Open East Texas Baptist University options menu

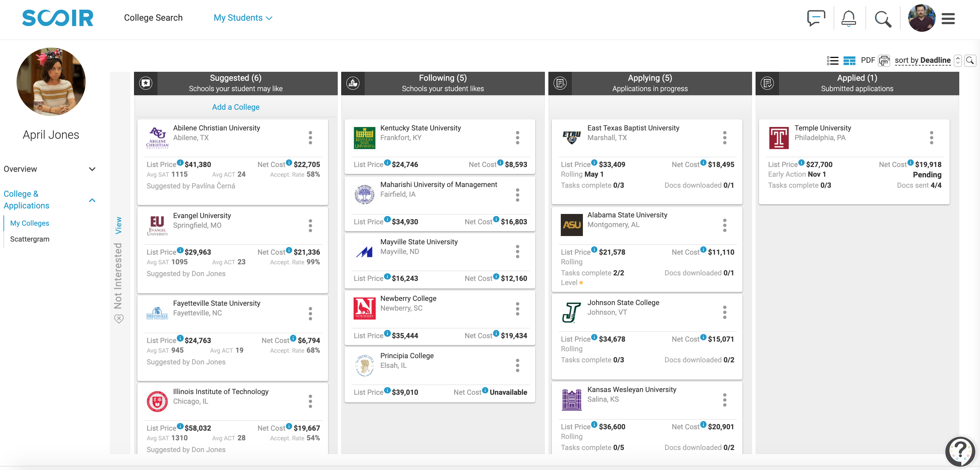click(x=725, y=138)
